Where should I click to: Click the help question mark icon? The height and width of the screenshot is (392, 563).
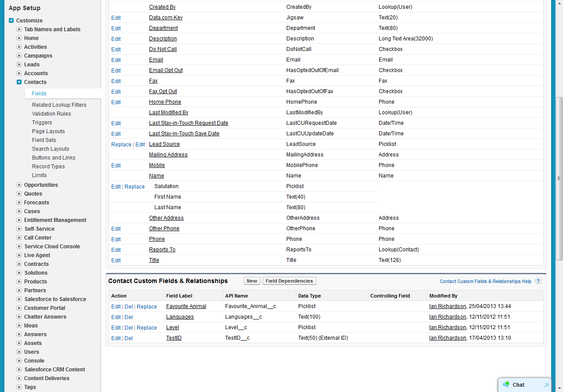(x=538, y=281)
